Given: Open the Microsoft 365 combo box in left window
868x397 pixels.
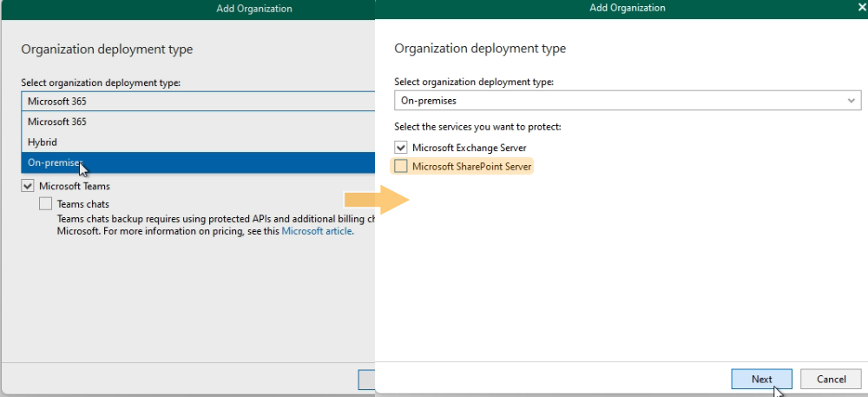Looking at the screenshot, I should pyautogui.click(x=198, y=102).
